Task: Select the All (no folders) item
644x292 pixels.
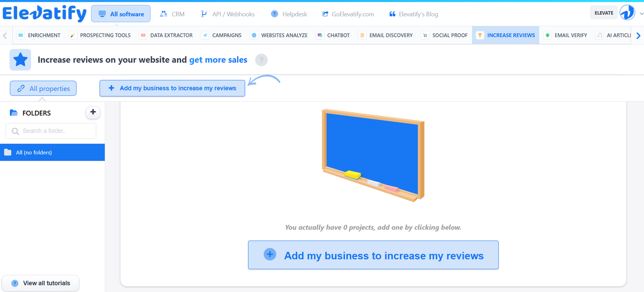Action: tap(52, 152)
